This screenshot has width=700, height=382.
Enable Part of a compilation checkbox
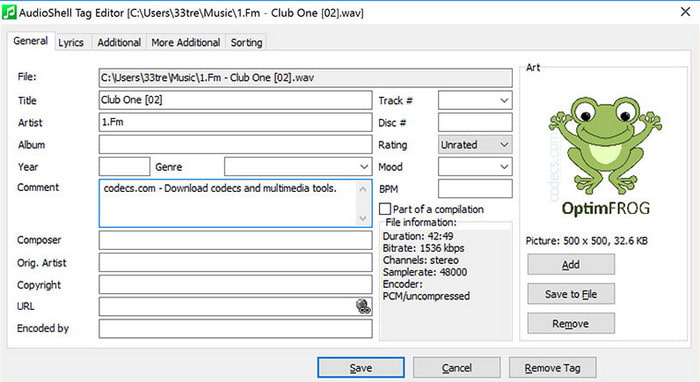385,209
